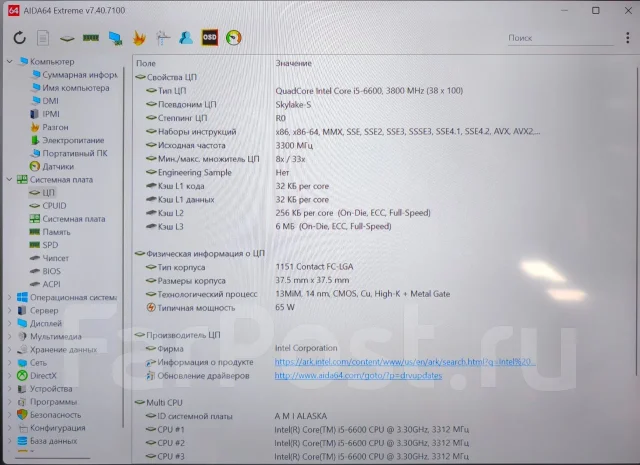Select Суммарная информация in the tree

pos(74,75)
